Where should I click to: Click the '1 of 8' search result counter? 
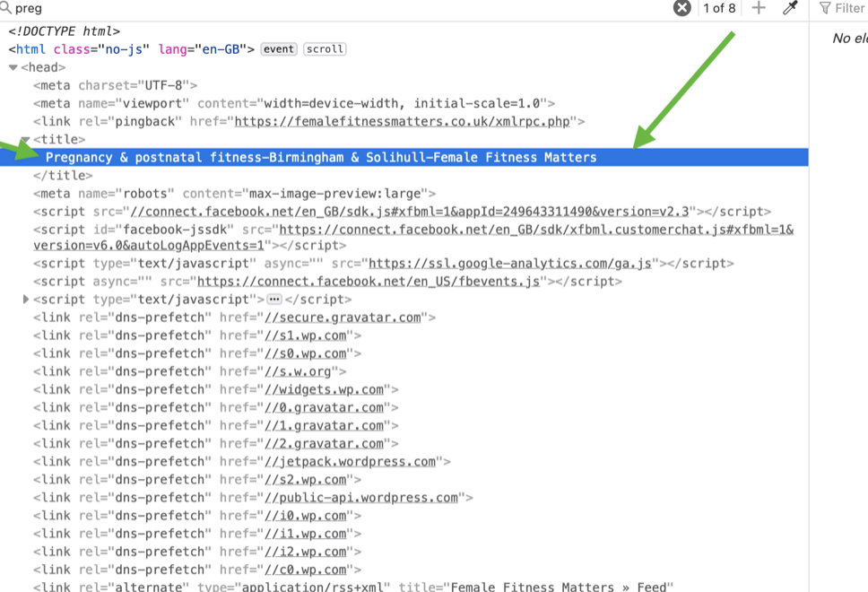tap(719, 8)
